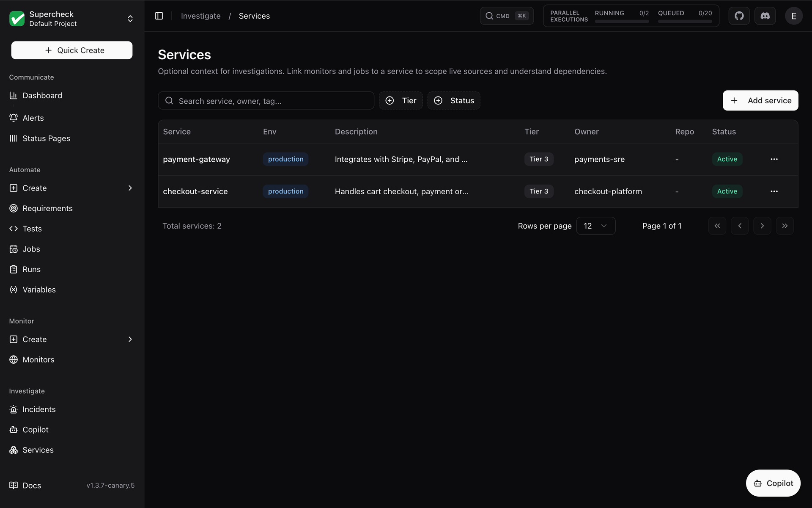The image size is (812, 508).
Task: Open Requirements in sidebar
Action: click(x=71, y=208)
